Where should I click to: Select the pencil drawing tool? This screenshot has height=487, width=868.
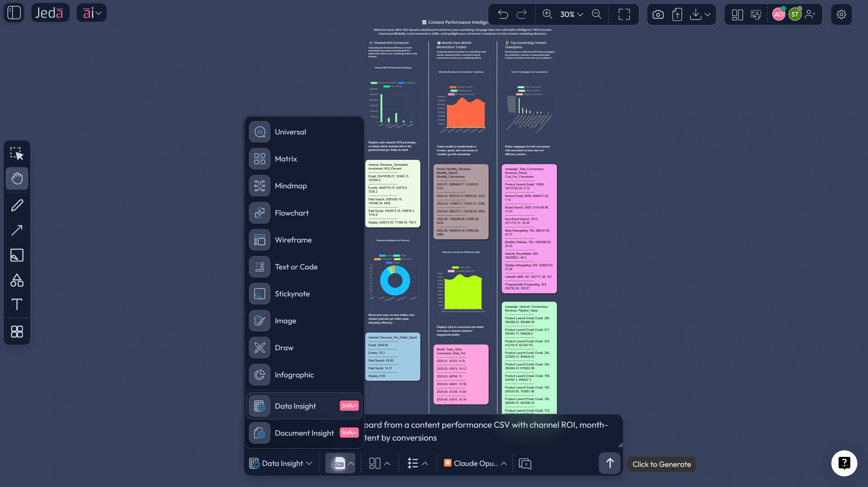(17, 205)
